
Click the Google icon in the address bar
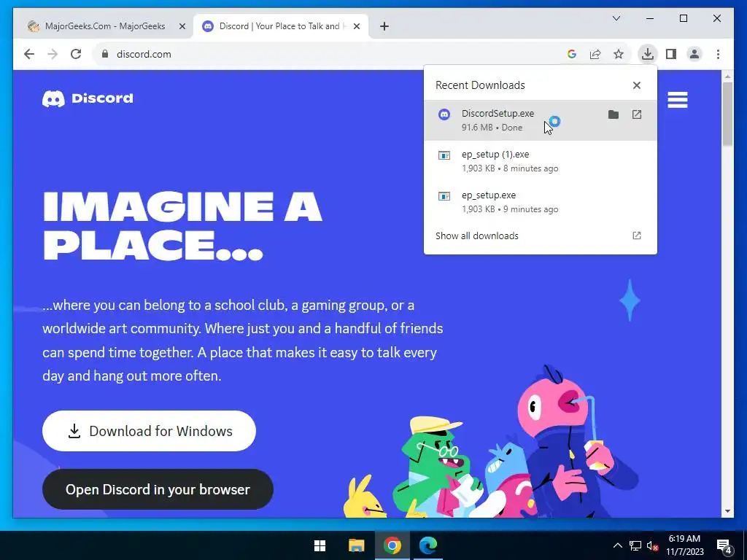click(x=572, y=54)
